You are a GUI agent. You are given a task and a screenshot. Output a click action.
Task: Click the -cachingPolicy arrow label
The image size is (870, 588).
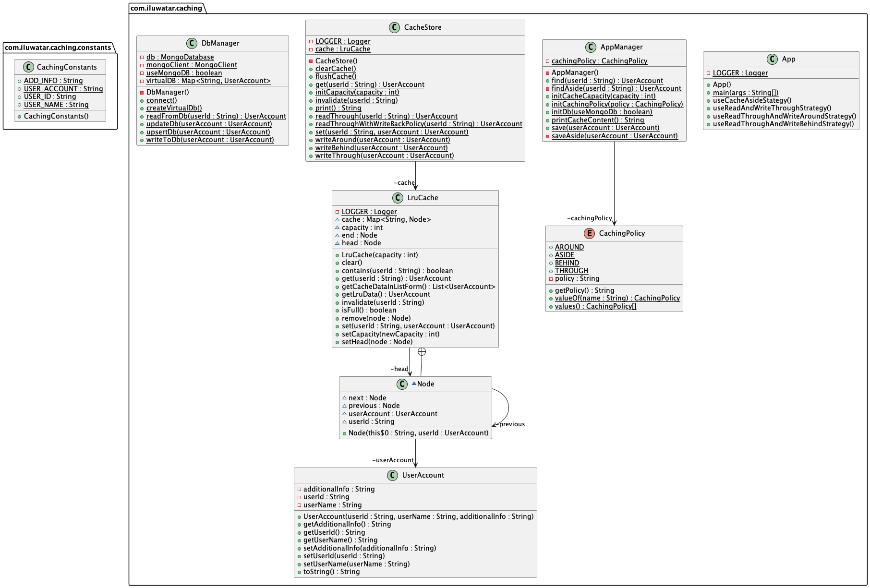click(589, 218)
